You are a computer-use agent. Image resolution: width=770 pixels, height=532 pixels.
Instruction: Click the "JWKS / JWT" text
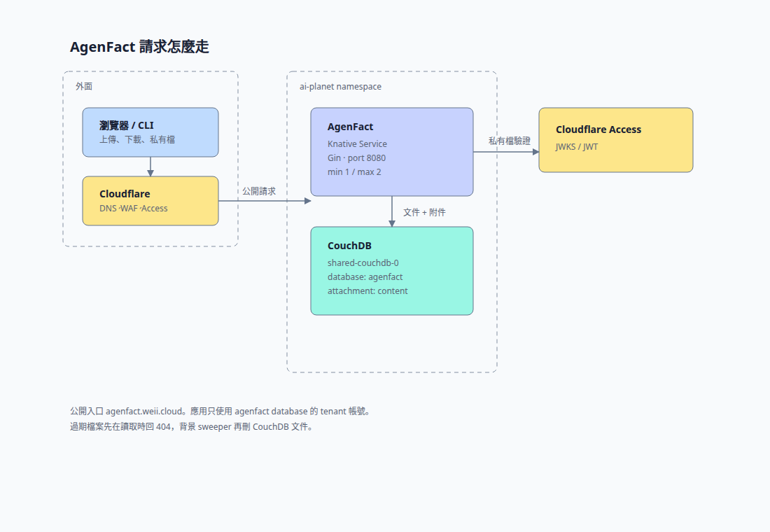577,147
